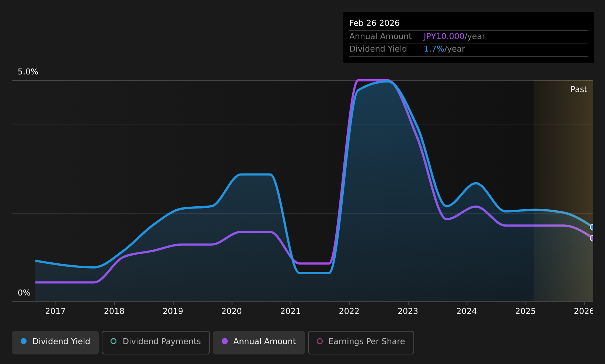
Task: Click the Past label in shaded region
Action: [579, 90]
